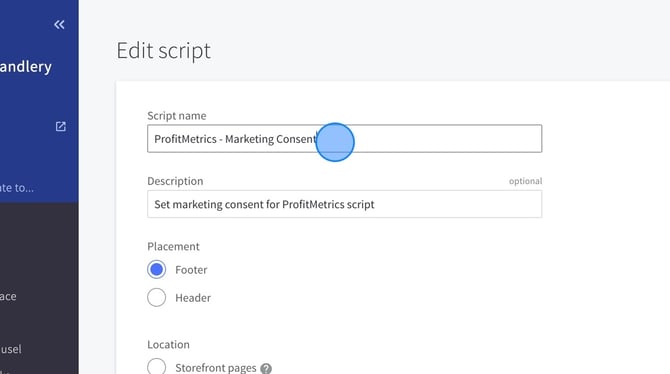Click the Edit script heading

coord(164,50)
